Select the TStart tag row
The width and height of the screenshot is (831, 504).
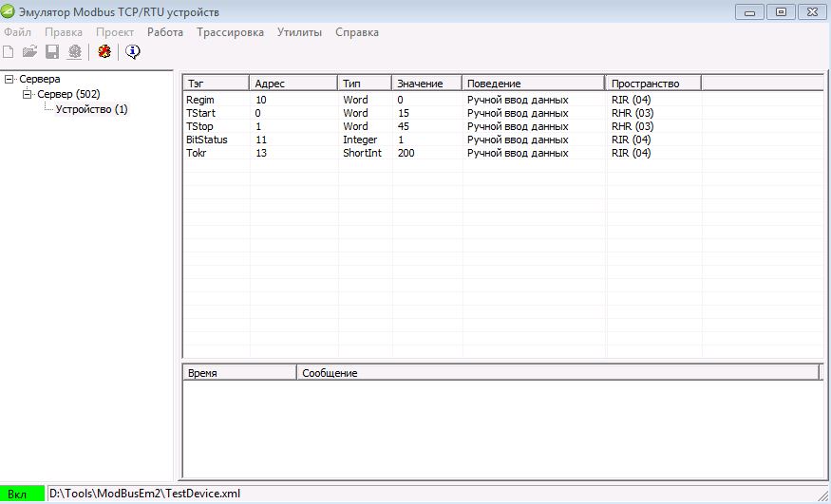tap(202, 113)
